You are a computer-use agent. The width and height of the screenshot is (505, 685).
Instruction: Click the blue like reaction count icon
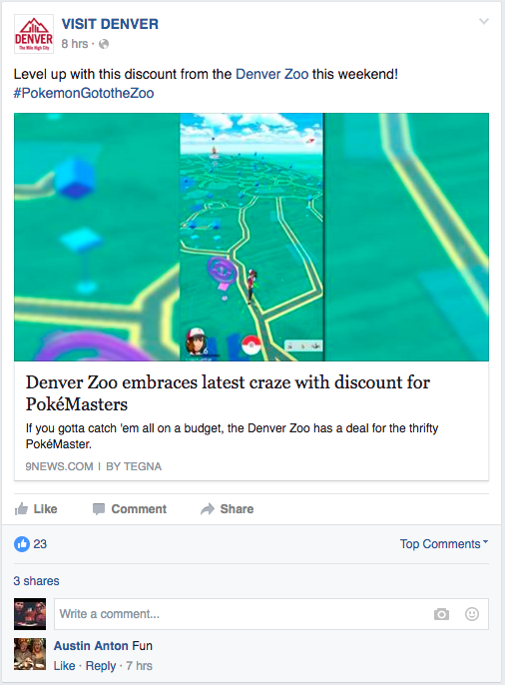point(22,544)
